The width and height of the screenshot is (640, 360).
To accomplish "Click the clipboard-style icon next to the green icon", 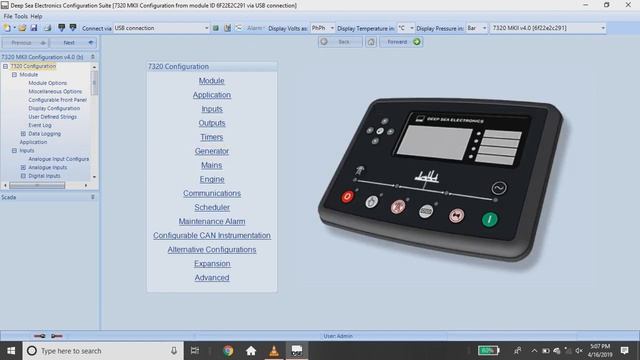I will point(227,28).
